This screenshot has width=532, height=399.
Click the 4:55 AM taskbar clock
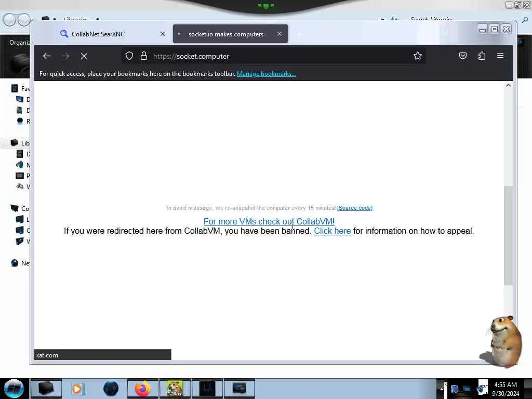tap(506, 389)
